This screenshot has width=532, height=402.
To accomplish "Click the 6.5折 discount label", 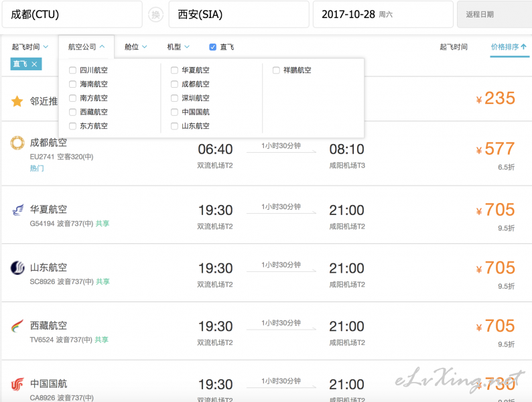I will tap(507, 167).
